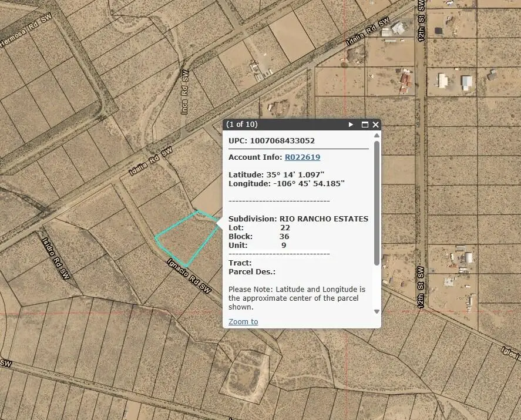Image resolution: width=521 pixels, height=420 pixels.
Task: Advance to the next parcel result
Action: click(x=351, y=125)
